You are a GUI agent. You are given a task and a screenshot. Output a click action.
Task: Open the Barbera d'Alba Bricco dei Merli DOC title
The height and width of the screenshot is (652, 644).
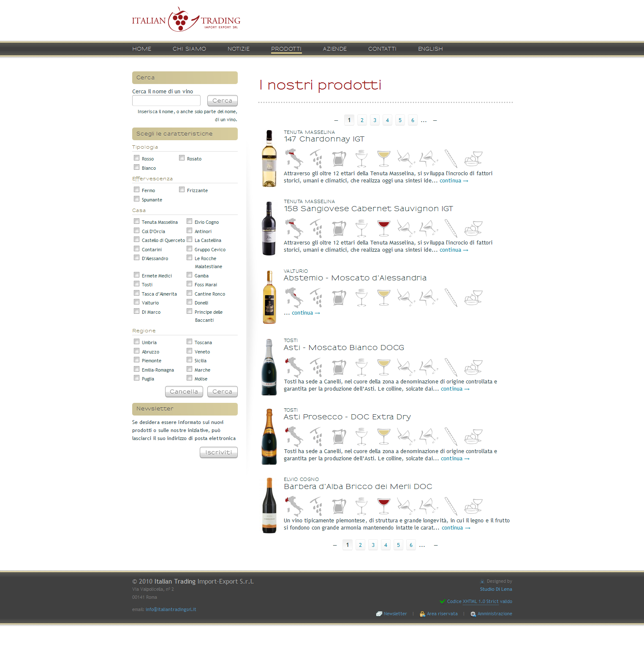point(358,486)
